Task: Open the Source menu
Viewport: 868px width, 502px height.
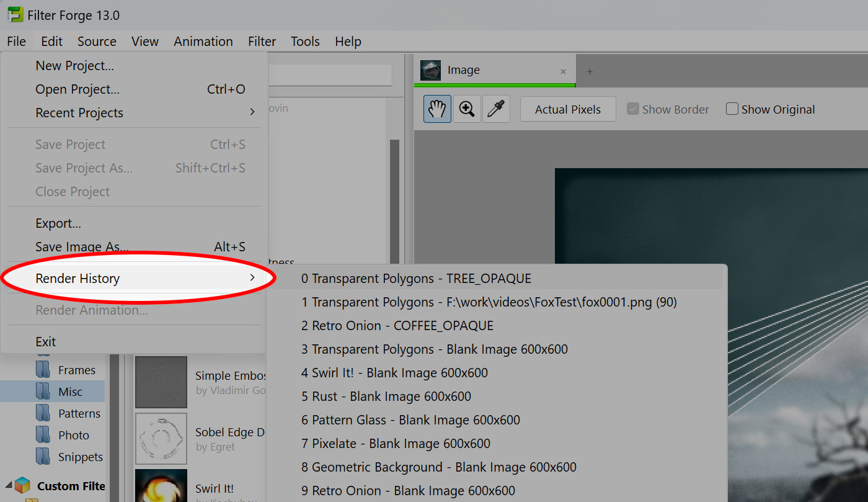Action: point(97,42)
